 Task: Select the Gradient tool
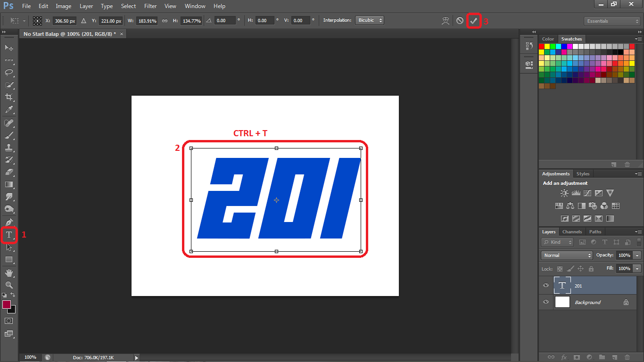pyautogui.click(x=9, y=184)
